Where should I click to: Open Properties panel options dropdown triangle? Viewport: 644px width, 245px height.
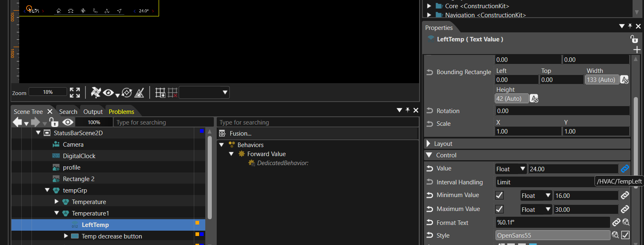(x=622, y=26)
